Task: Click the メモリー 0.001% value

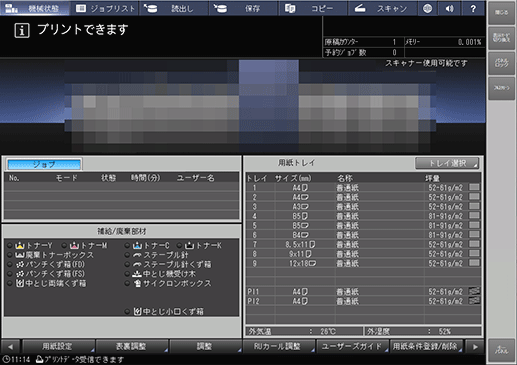Action: pos(469,42)
